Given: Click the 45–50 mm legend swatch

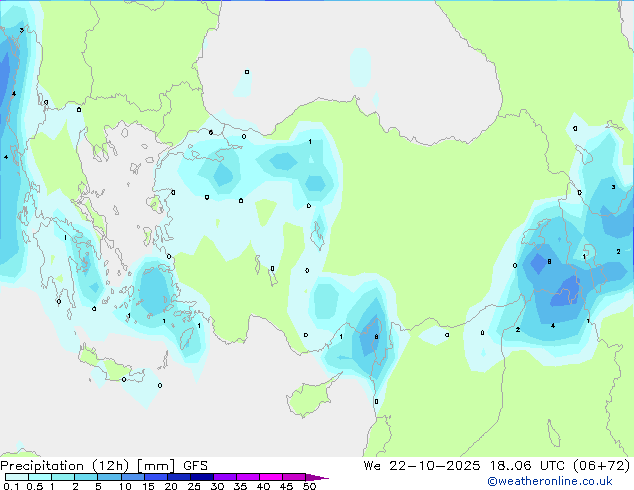Looking at the screenshot, I should coord(294,477).
